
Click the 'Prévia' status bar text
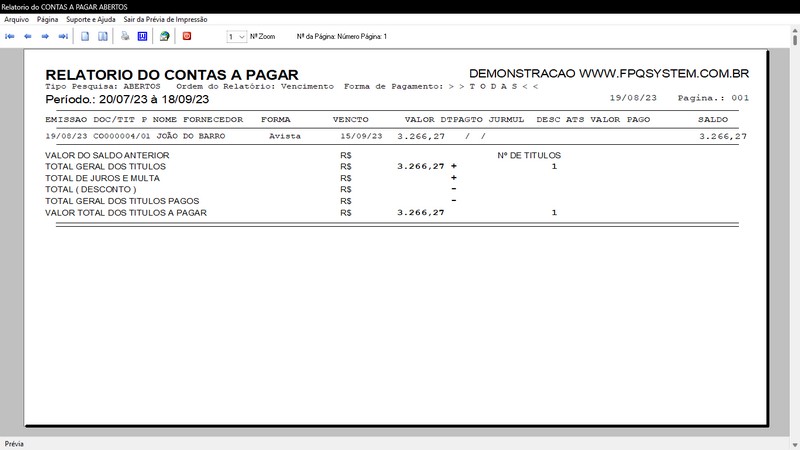pos(14,444)
